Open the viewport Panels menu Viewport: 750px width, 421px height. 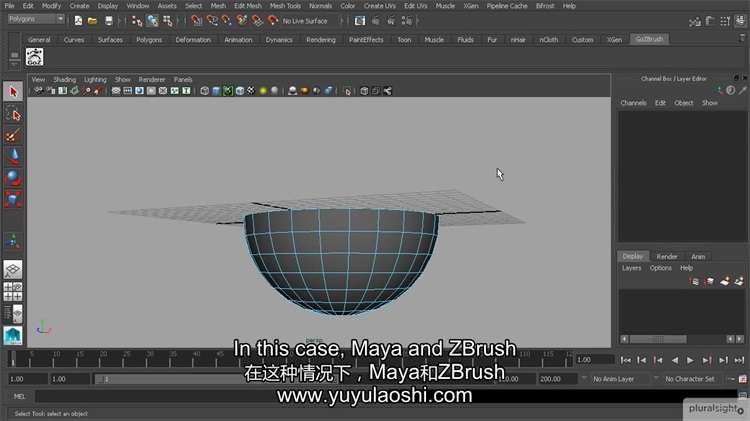pos(183,79)
